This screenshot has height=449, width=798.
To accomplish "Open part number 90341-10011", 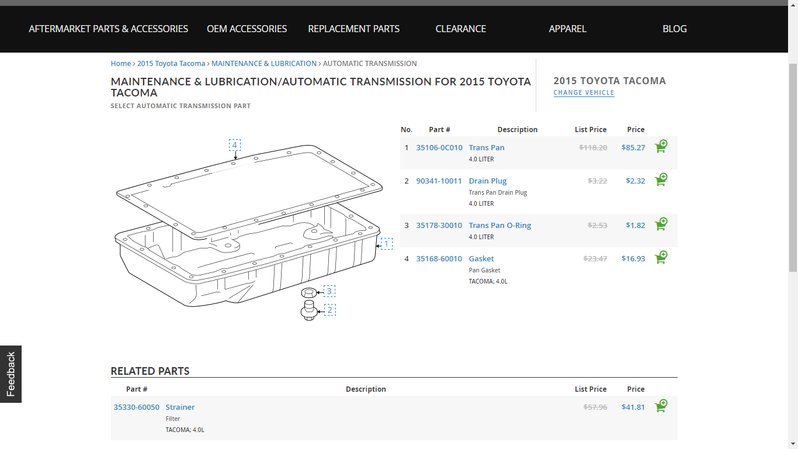I will [439, 181].
